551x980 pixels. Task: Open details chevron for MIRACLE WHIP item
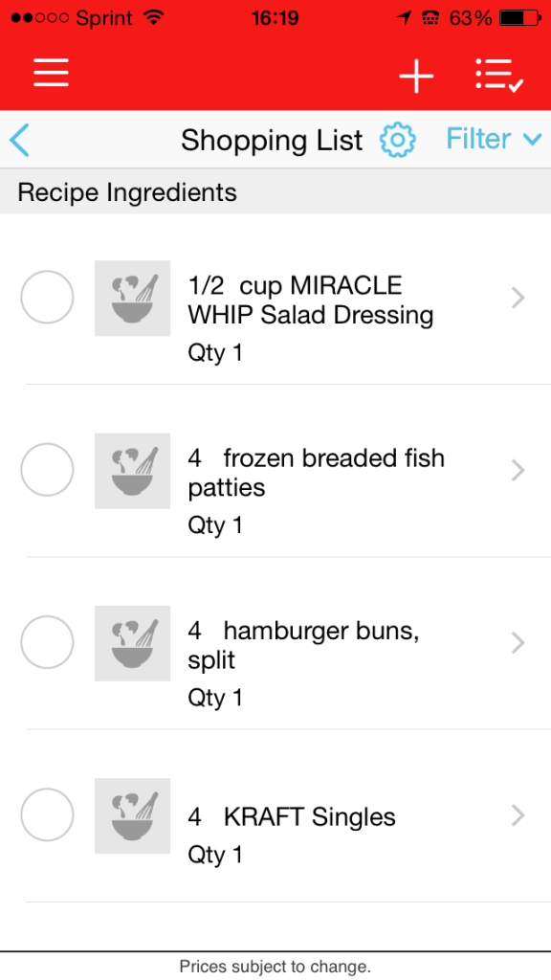pyautogui.click(x=518, y=299)
